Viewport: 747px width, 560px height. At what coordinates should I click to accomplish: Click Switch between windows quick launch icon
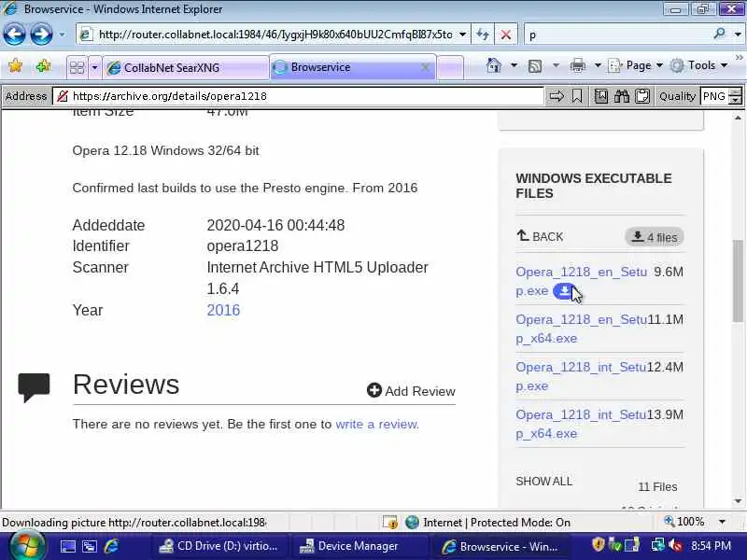pos(89,546)
